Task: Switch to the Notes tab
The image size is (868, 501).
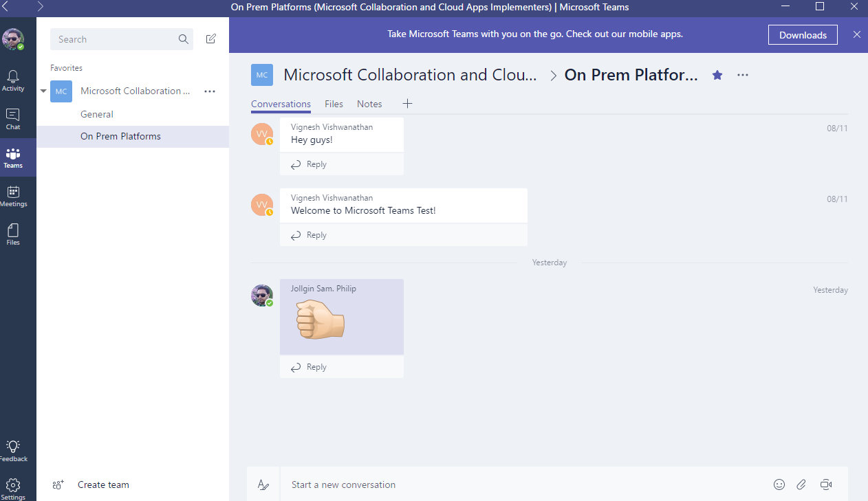Action: (369, 104)
